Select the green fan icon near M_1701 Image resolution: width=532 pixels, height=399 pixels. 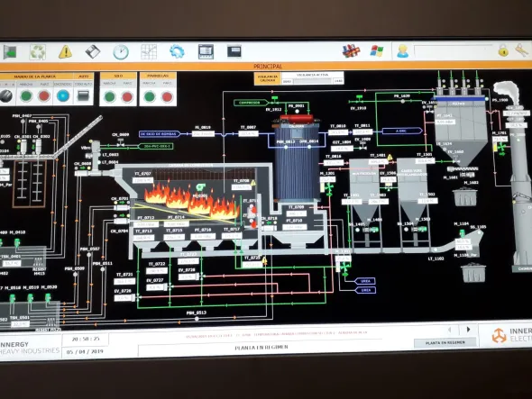pyautogui.click(x=501, y=148)
